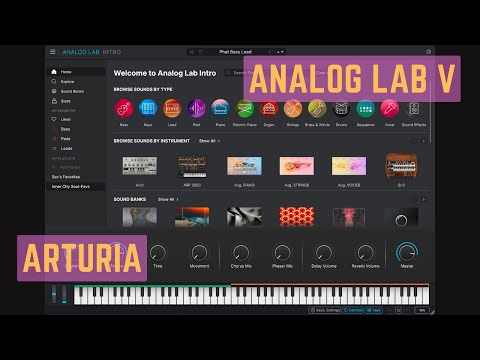Image resolution: width=480 pixels, height=360 pixels.
Task: Click the Chorus Mix knob
Action: click(x=241, y=253)
